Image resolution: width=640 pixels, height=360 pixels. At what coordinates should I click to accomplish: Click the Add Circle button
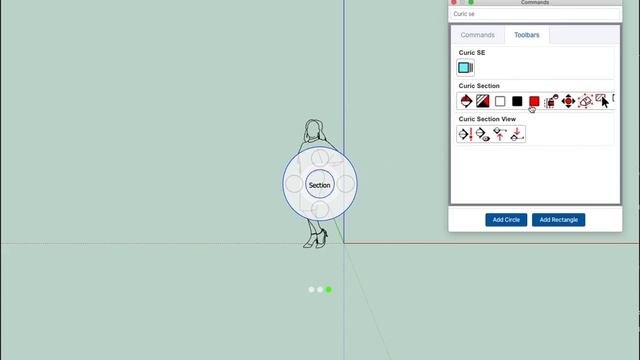point(506,220)
